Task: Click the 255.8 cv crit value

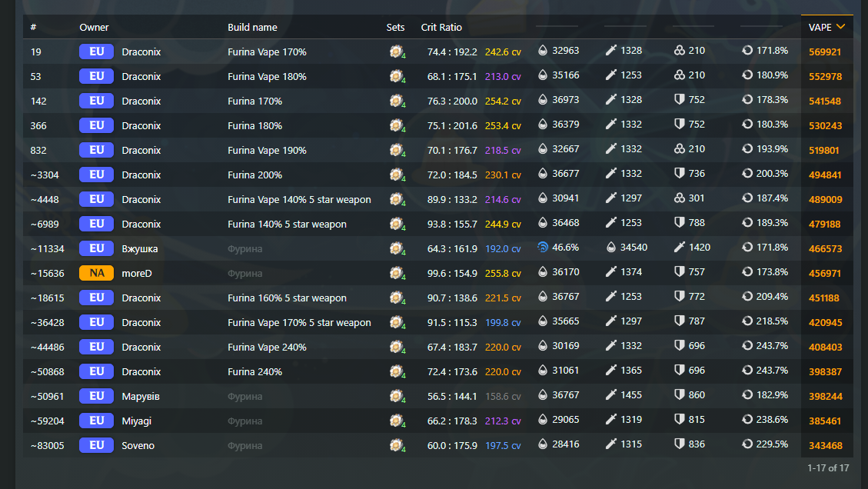Action: 503,273
